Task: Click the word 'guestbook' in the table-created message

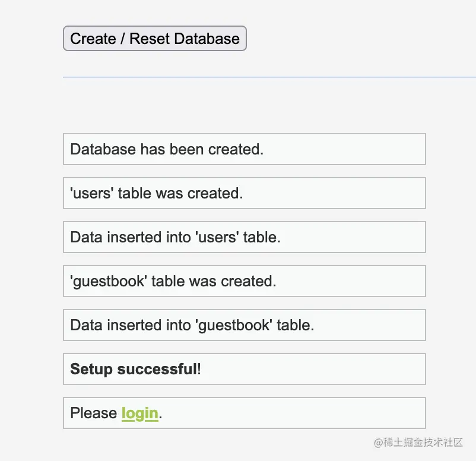Action: pyautogui.click(x=109, y=281)
